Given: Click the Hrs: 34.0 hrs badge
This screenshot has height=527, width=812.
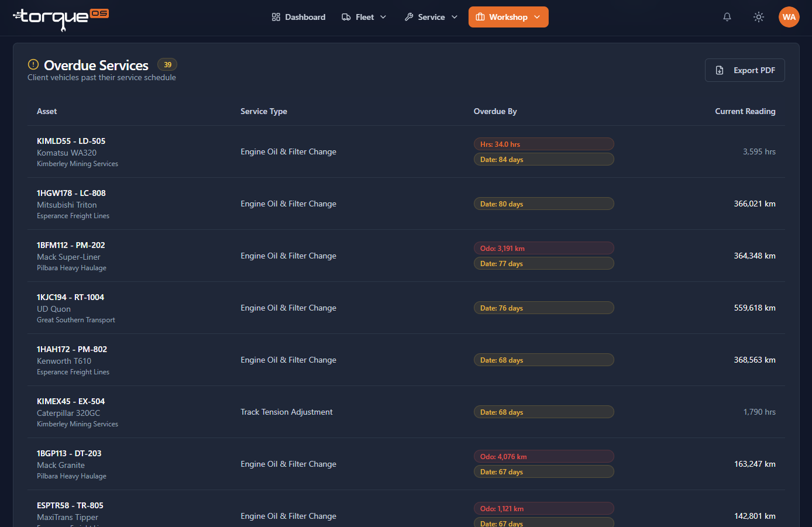Looking at the screenshot, I should point(544,144).
